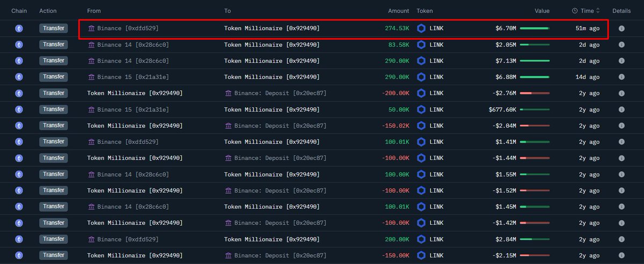This screenshot has height=264, width=644.
Task: Open details info icon for $1.55M transfer
Action: point(621,174)
